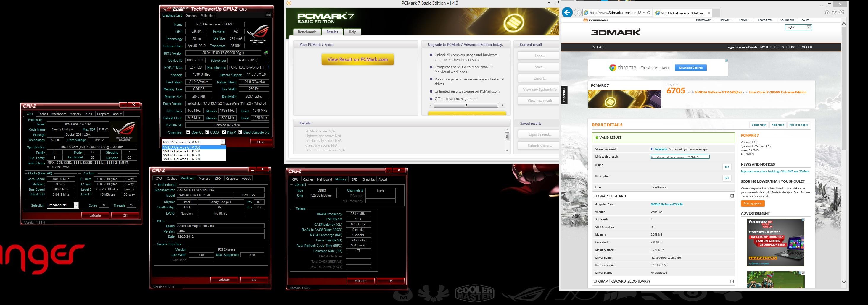Viewport: 868px width, 305px height.
Task: Toggle the OpenCL checkbox in GPU-Z
Action: [x=188, y=132]
